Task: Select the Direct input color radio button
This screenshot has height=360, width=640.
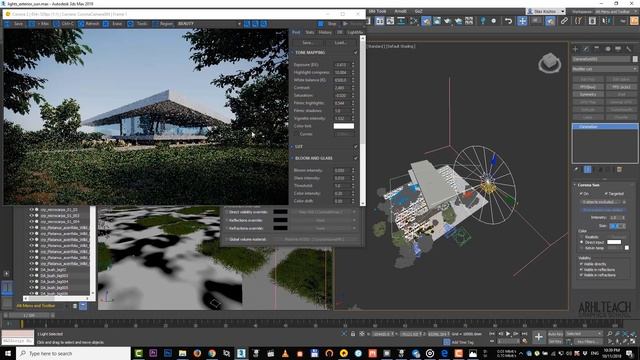Action: point(582,242)
